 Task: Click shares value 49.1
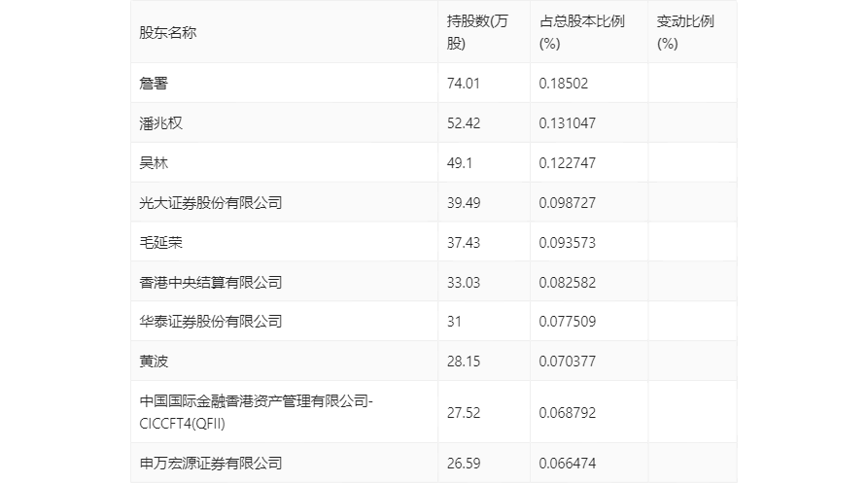pyautogui.click(x=460, y=163)
